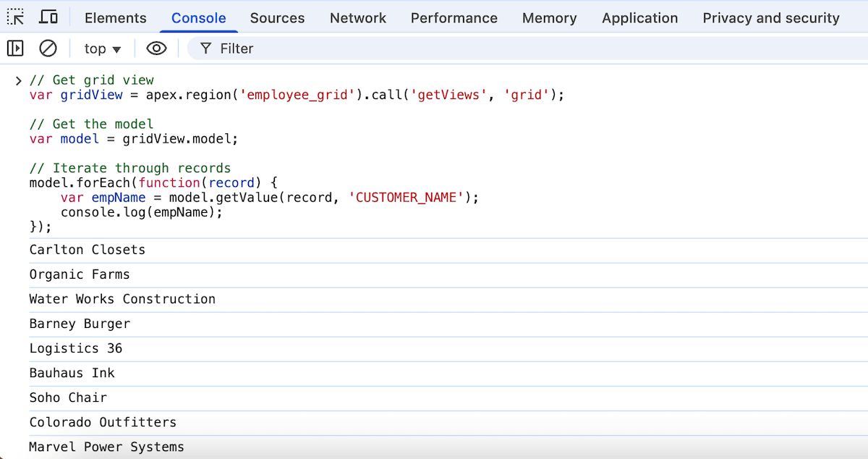The width and height of the screenshot is (868, 459).
Task: Click the 'Marvel Power Systems' output line
Action: 106,447
